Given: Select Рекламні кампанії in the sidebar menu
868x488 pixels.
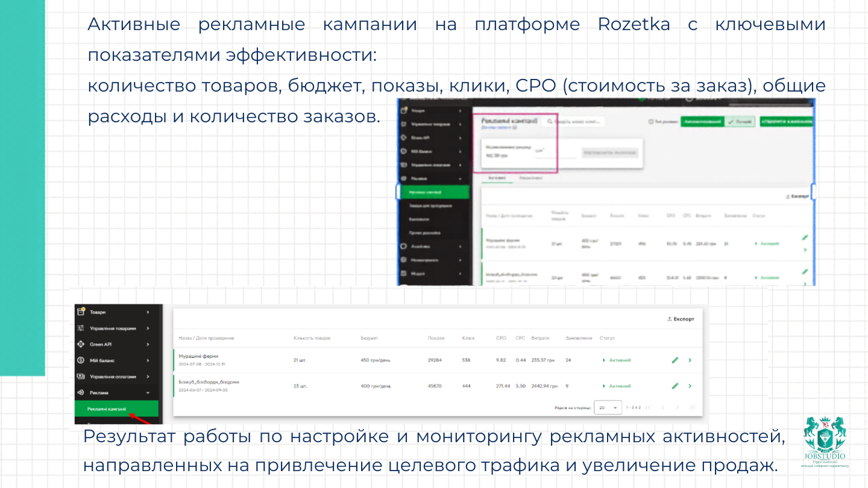Looking at the screenshot, I should click(x=107, y=409).
